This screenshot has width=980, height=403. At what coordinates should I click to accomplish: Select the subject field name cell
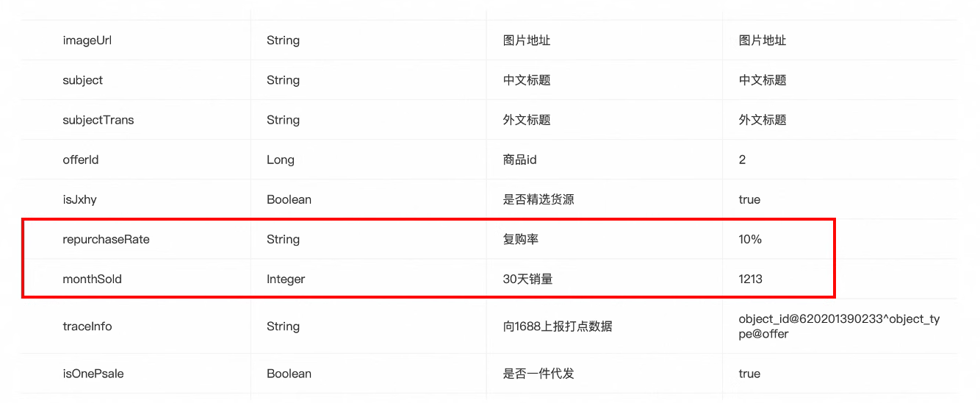pyautogui.click(x=82, y=80)
